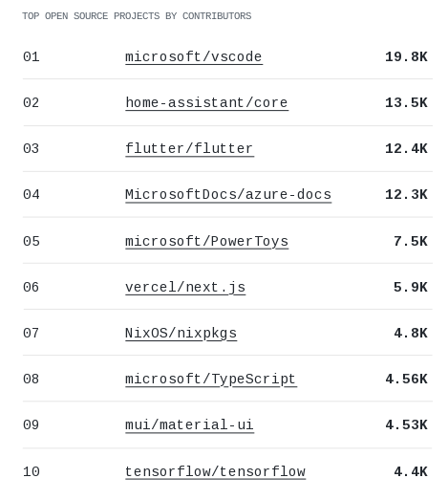Viewport: 448px width, 500px height.
Task: Click the 7.5K count for PowerToys
Action: tap(411, 241)
